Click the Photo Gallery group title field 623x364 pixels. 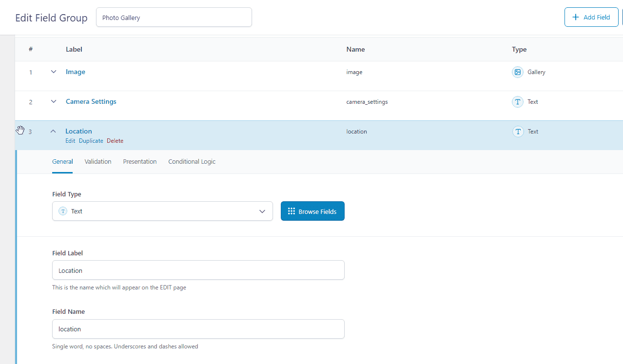(174, 18)
